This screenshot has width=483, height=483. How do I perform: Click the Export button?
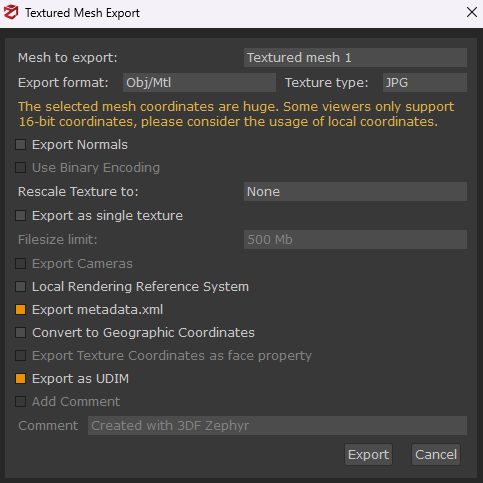368,455
